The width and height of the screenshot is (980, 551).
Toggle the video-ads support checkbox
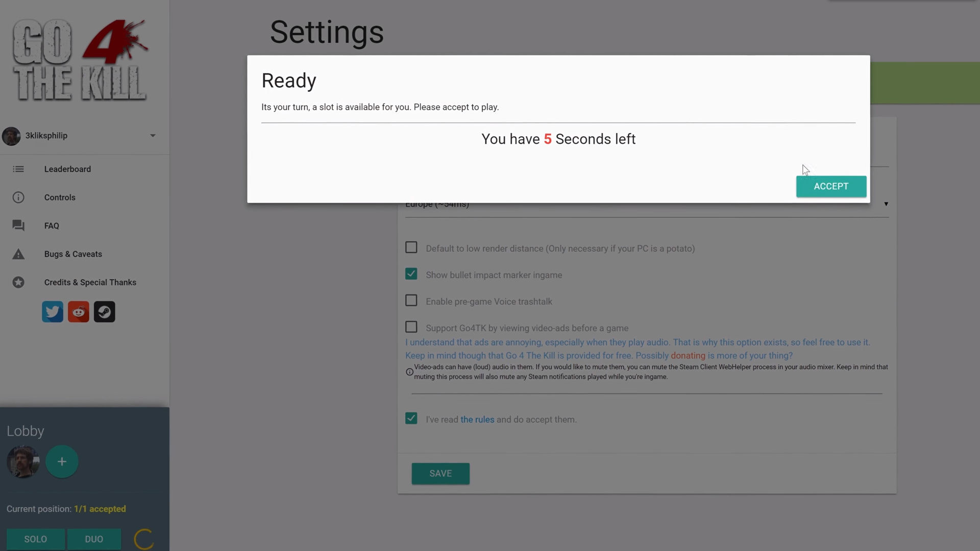(x=411, y=327)
